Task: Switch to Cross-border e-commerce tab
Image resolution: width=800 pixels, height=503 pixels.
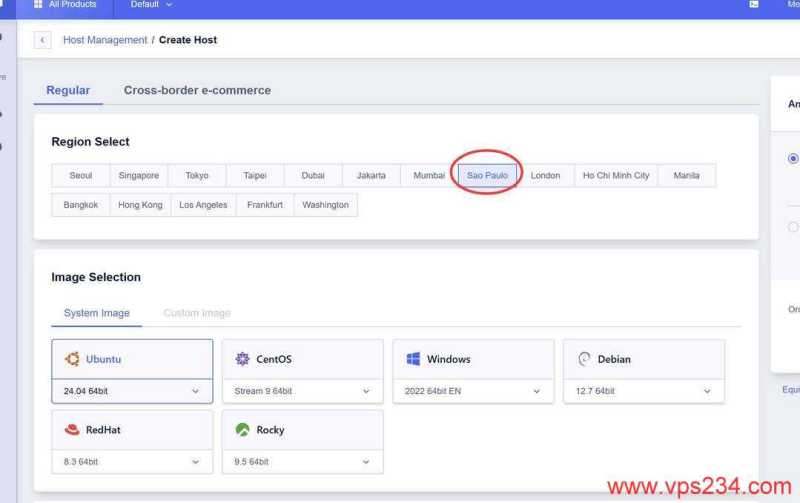Action: [197, 90]
